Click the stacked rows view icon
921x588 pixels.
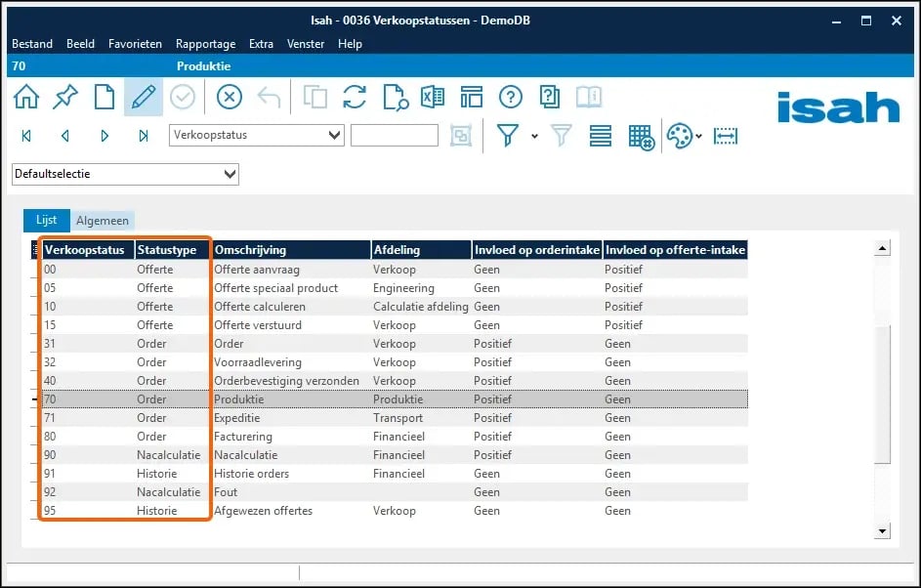600,136
